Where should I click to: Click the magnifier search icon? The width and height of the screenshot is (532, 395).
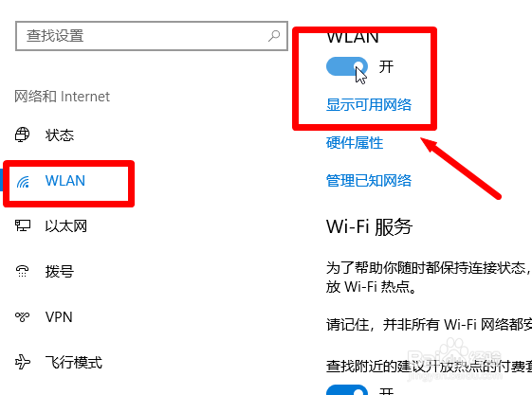274,36
